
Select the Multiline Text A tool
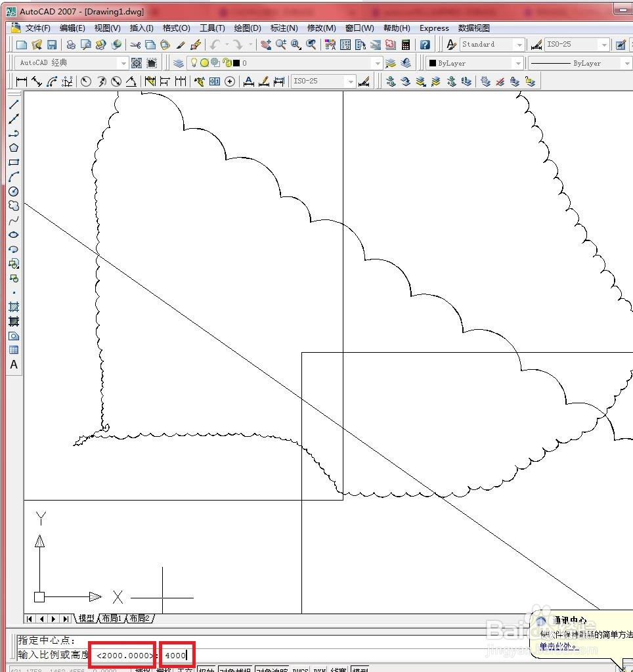14,365
